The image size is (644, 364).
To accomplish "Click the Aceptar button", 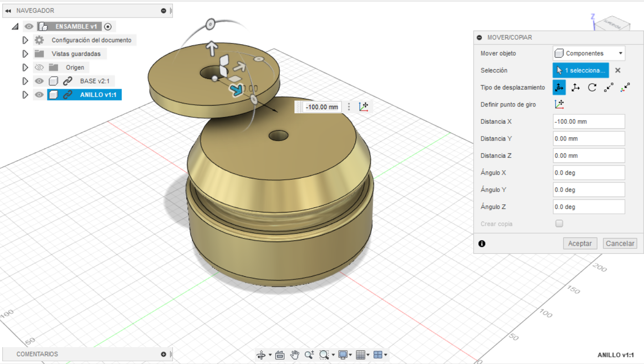I will [580, 243].
